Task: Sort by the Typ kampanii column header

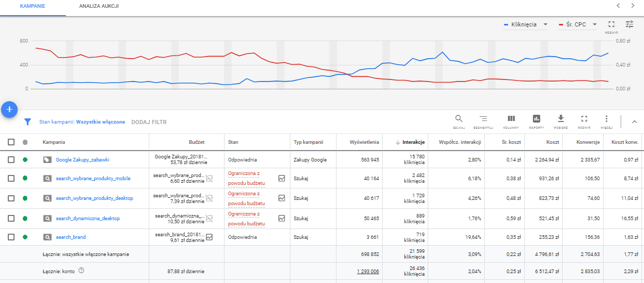Action: pos(309,142)
